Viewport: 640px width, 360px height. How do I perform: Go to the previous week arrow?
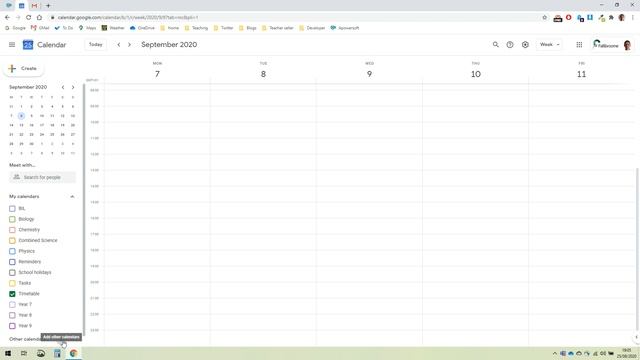tap(119, 44)
